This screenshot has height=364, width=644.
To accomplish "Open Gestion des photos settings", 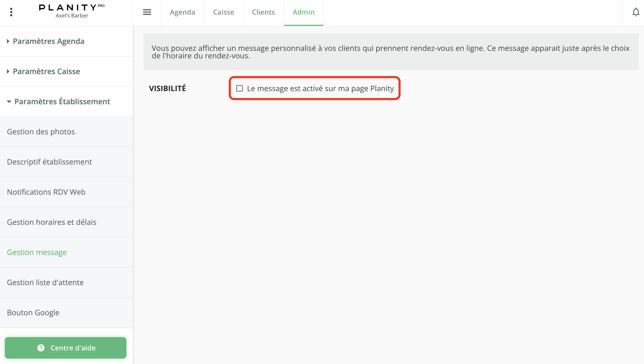I will click(x=41, y=132).
